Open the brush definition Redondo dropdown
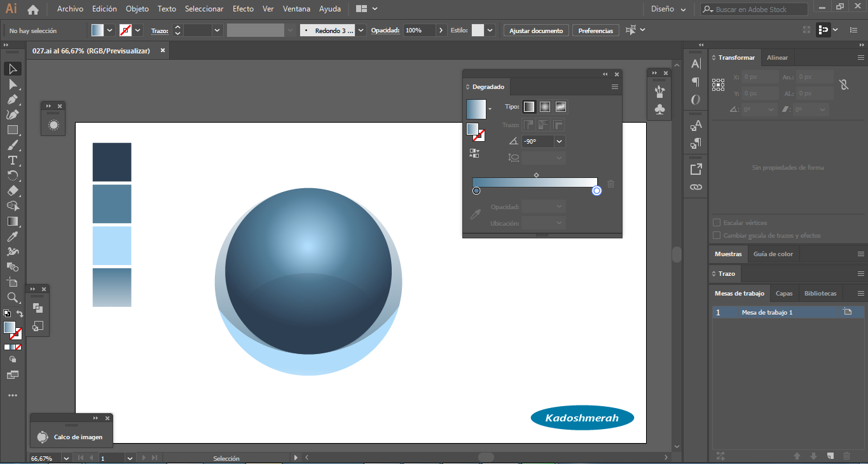Viewport: 868px width, 464px height. (x=361, y=30)
